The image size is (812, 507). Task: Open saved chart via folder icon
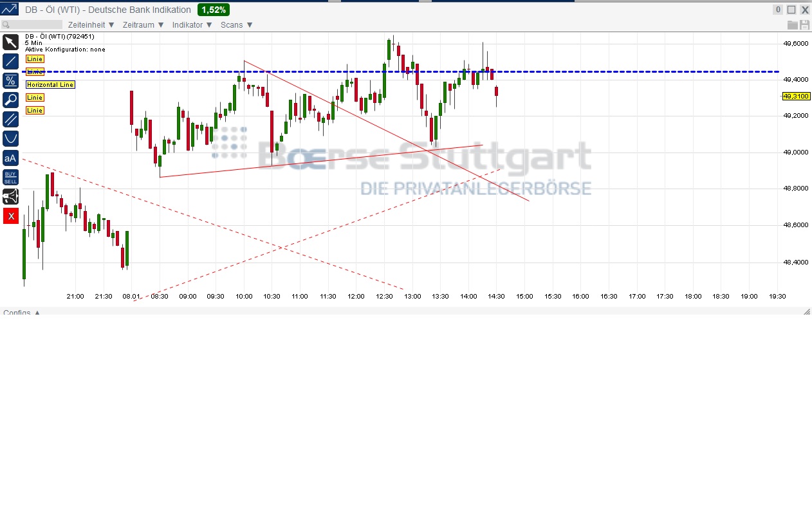pos(793,25)
